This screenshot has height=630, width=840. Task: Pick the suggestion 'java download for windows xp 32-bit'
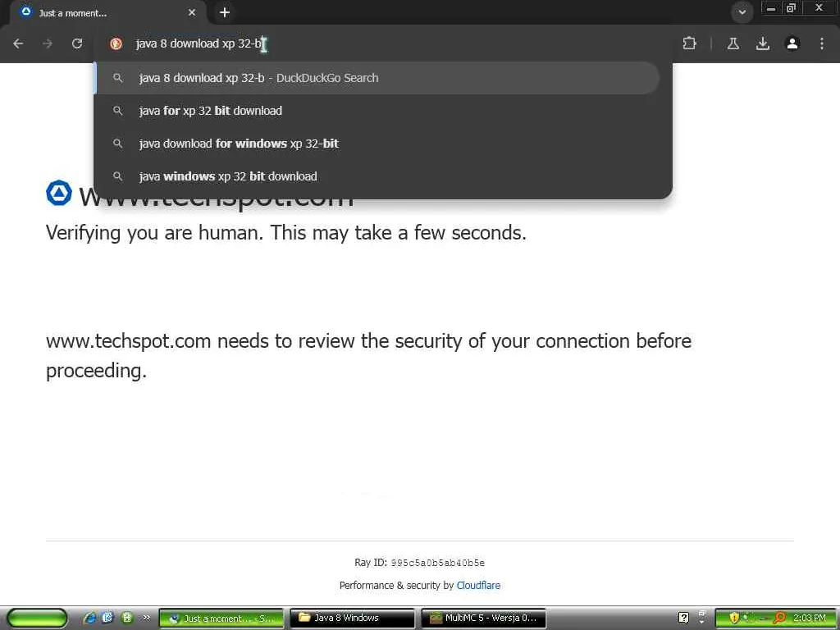point(377,144)
